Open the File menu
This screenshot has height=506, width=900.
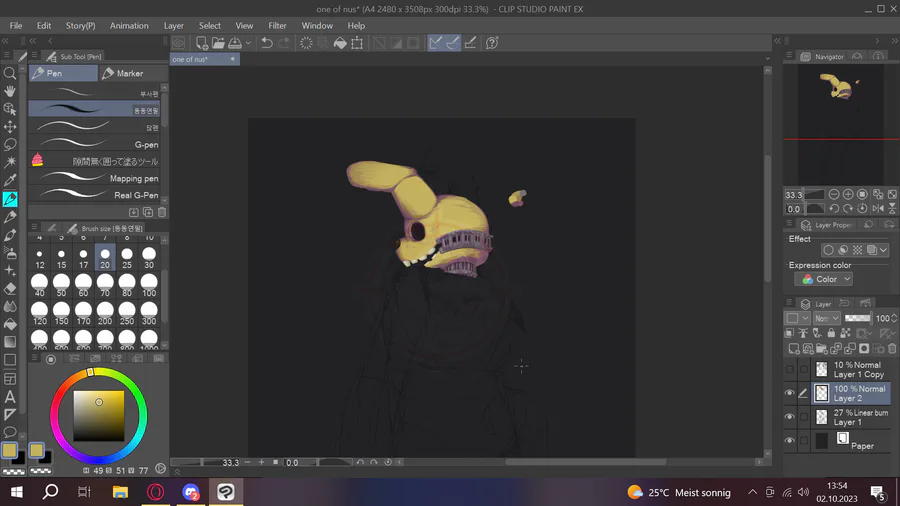point(16,26)
